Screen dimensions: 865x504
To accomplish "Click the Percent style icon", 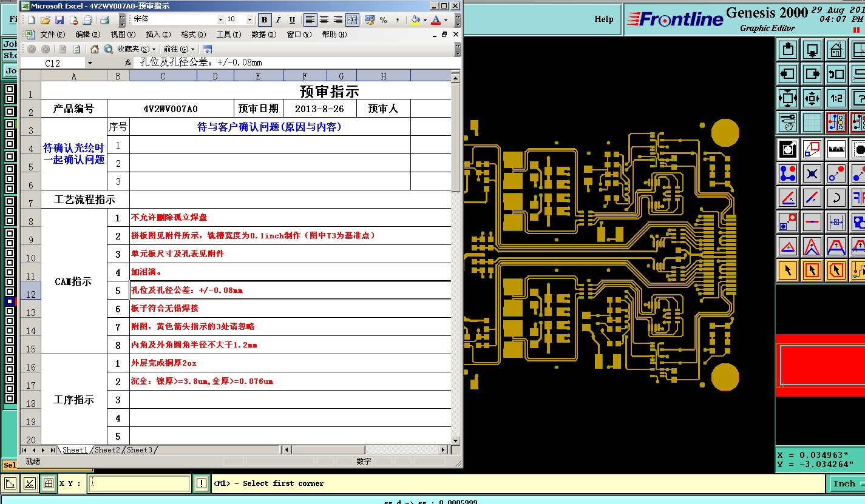I will pyautogui.click(x=383, y=20).
